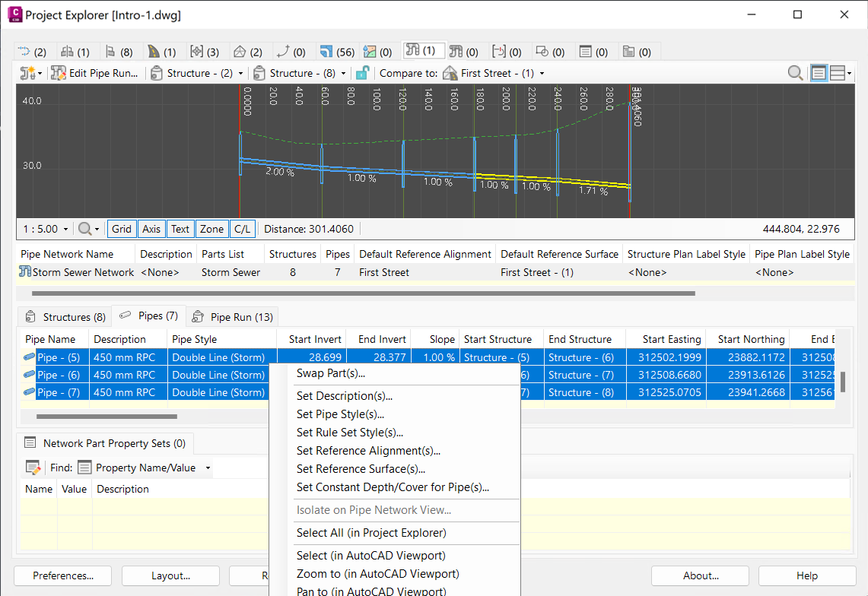Open the tab icon with count (8)
Viewport: 868px width, 596px height.
119,52
